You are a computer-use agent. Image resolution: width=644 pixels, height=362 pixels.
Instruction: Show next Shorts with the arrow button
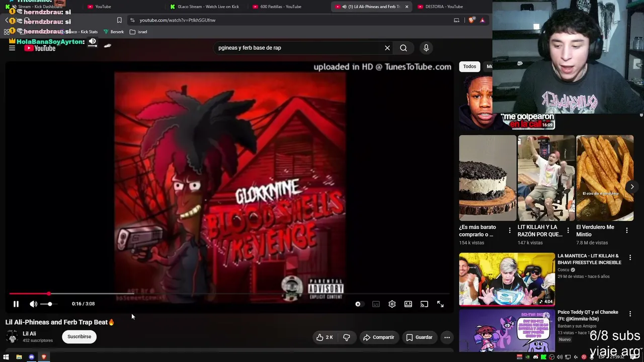pyautogui.click(x=632, y=187)
